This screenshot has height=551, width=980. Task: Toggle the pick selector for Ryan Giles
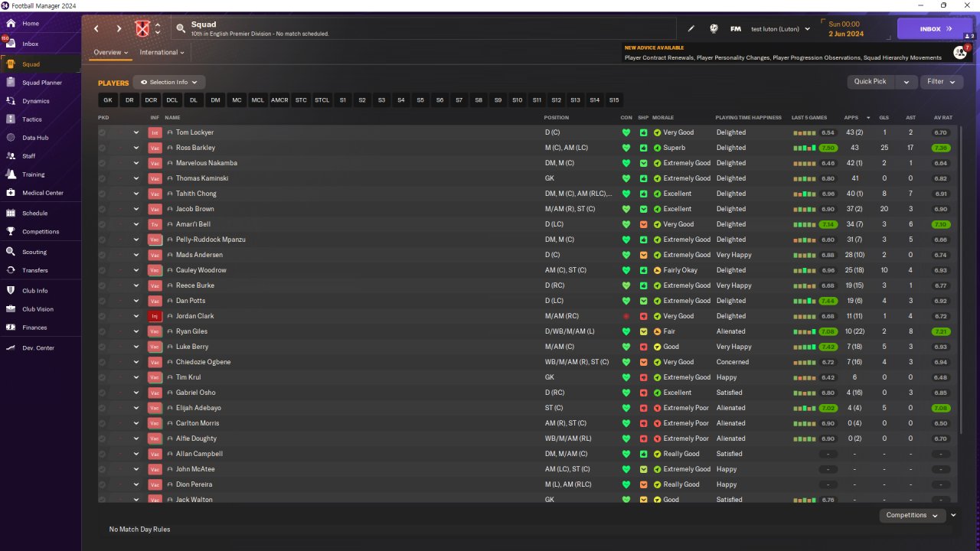(x=103, y=331)
